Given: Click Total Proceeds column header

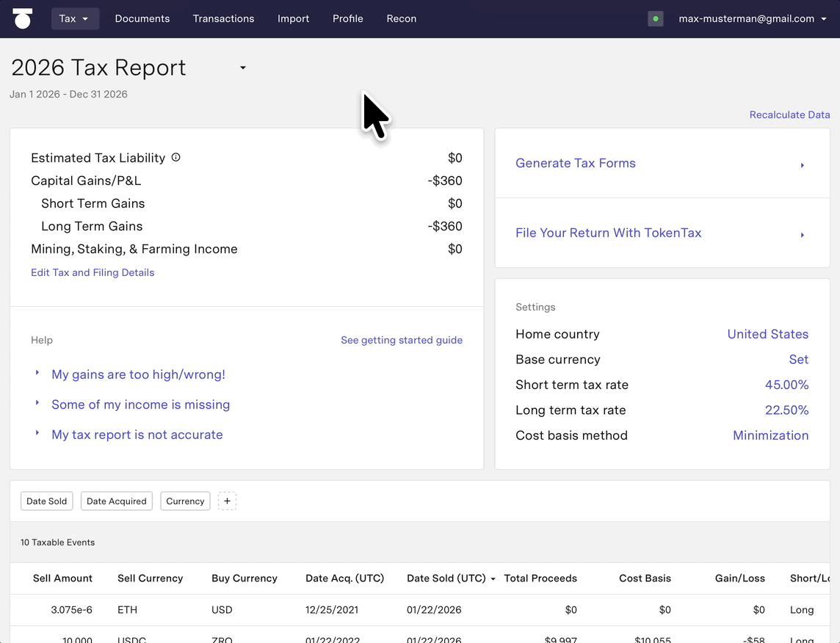Looking at the screenshot, I should coord(540,578).
